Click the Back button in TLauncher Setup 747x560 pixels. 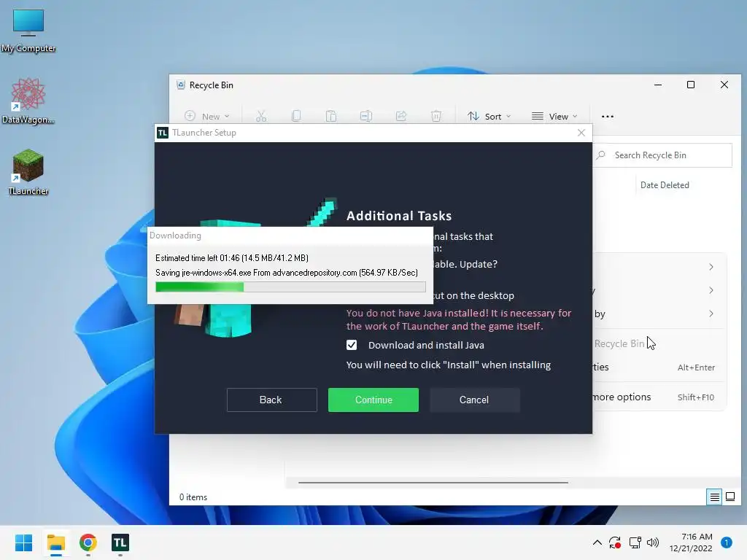(x=271, y=400)
